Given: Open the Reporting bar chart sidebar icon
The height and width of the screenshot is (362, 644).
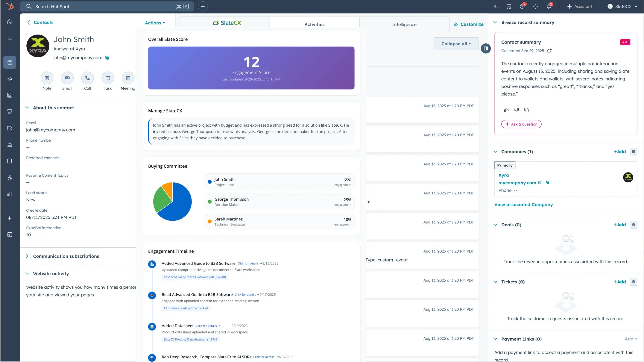Looking at the screenshot, I should (10, 194).
